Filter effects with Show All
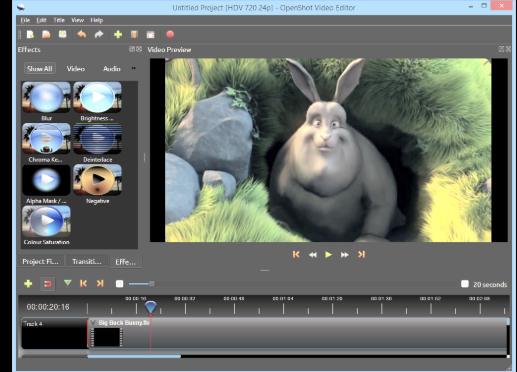Viewport: 517px width, 372px height. point(40,69)
